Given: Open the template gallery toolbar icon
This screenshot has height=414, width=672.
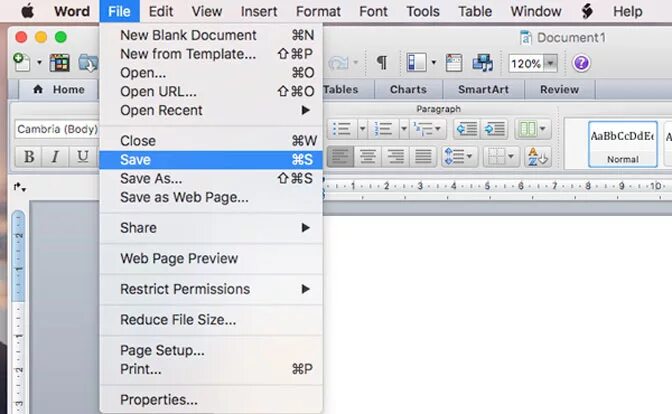Looking at the screenshot, I should pyautogui.click(x=60, y=63).
